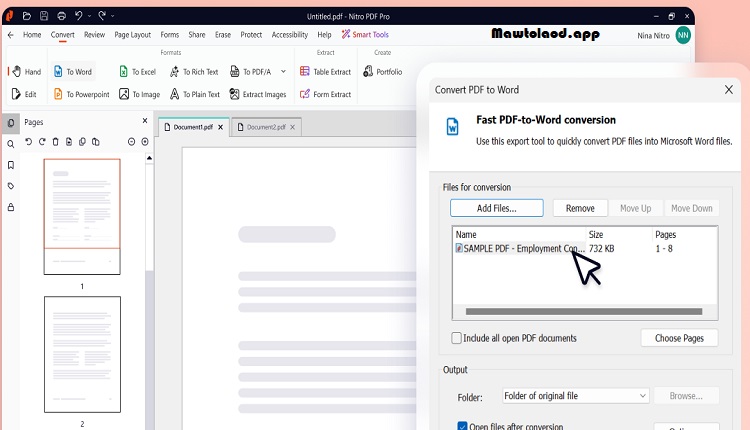Close the Document1.pdf tab
The image size is (750, 430).
pyautogui.click(x=221, y=127)
